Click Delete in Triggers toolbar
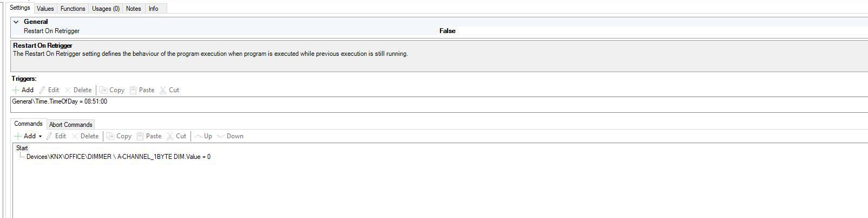Viewport: 868px width, 218px height. (68, 90)
